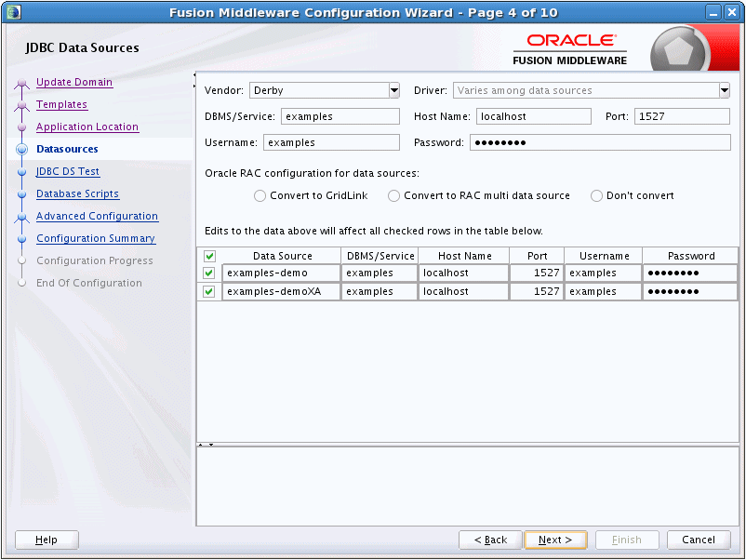Image resolution: width=746 pixels, height=560 pixels.
Task: Click the Oracle Fusion Middleware logo
Action: pos(569,49)
